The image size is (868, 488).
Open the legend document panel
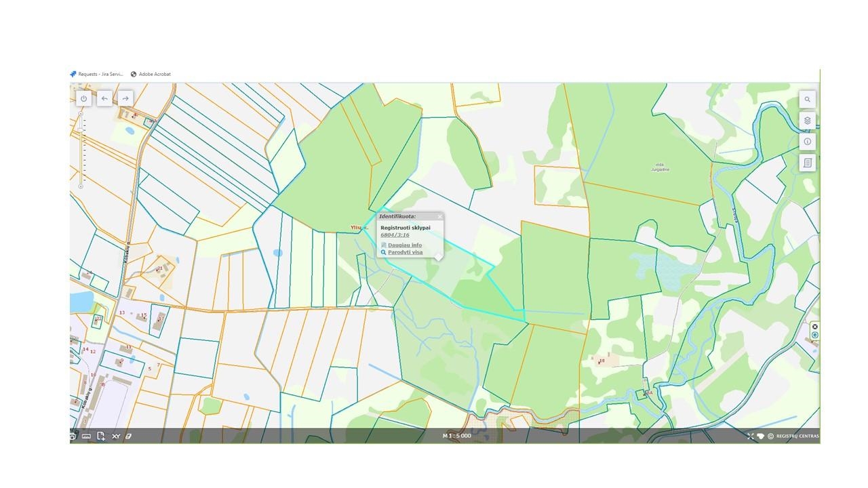pyautogui.click(x=807, y=163)
